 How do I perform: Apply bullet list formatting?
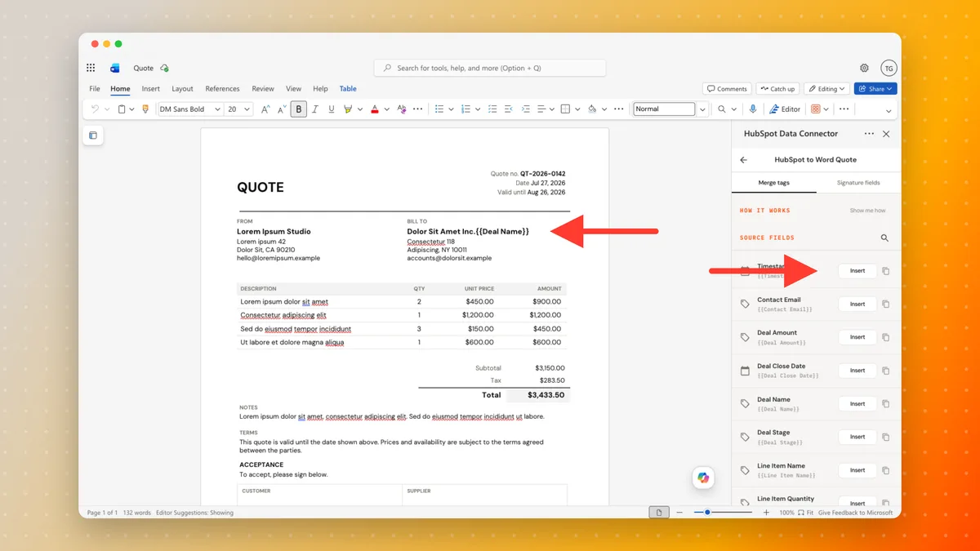click(x=439, y=109)
